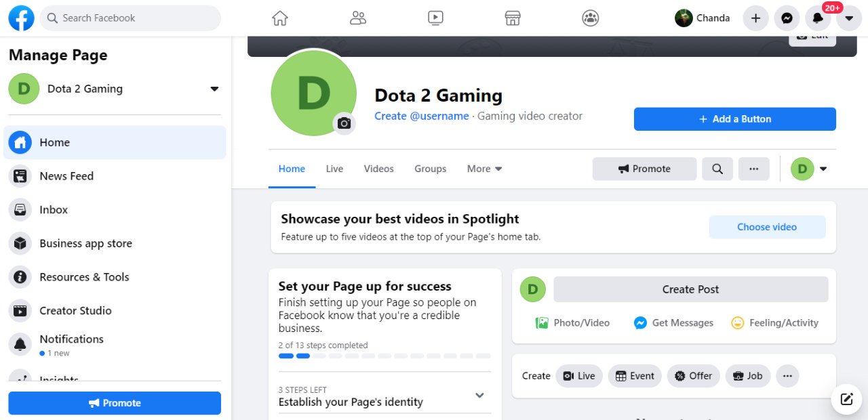Click the Create @username link
This screenshot has width=868, height=420.
pos(422,116)
